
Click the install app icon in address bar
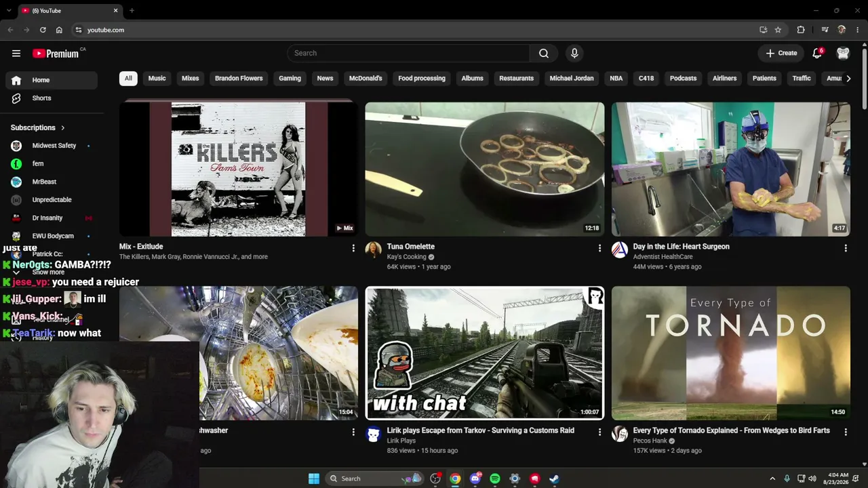pyautogui.click(x=763, y=30)
